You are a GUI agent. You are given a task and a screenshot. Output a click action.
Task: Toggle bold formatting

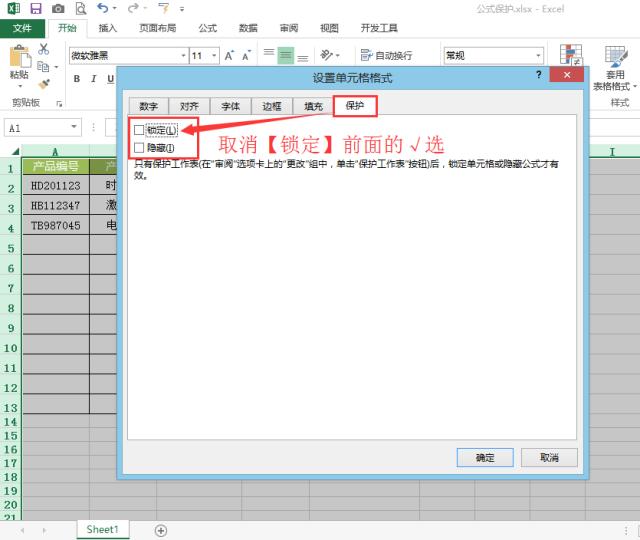coord(77,79)
